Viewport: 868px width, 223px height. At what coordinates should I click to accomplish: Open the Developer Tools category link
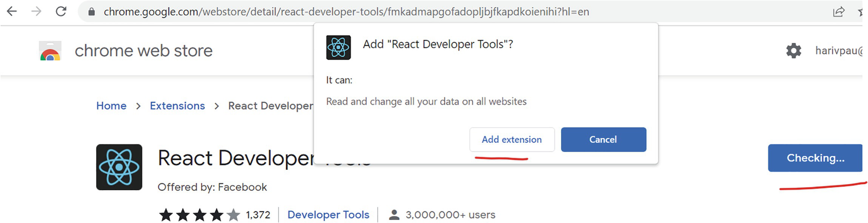(328, 215)
